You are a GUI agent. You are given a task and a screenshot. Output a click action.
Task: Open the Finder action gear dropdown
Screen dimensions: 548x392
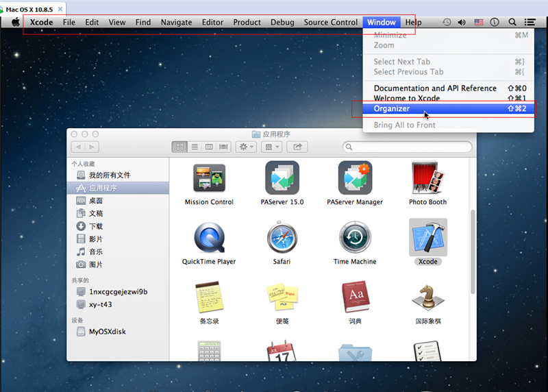tap(247, 147)
